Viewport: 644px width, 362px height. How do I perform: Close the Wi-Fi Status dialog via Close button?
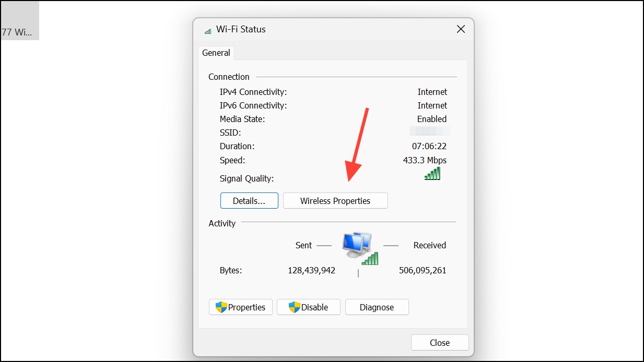coord(440,343)
